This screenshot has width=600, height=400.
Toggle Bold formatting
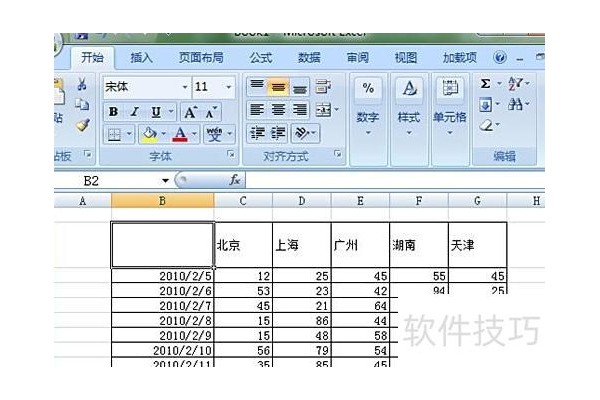(x=113, y=112)
